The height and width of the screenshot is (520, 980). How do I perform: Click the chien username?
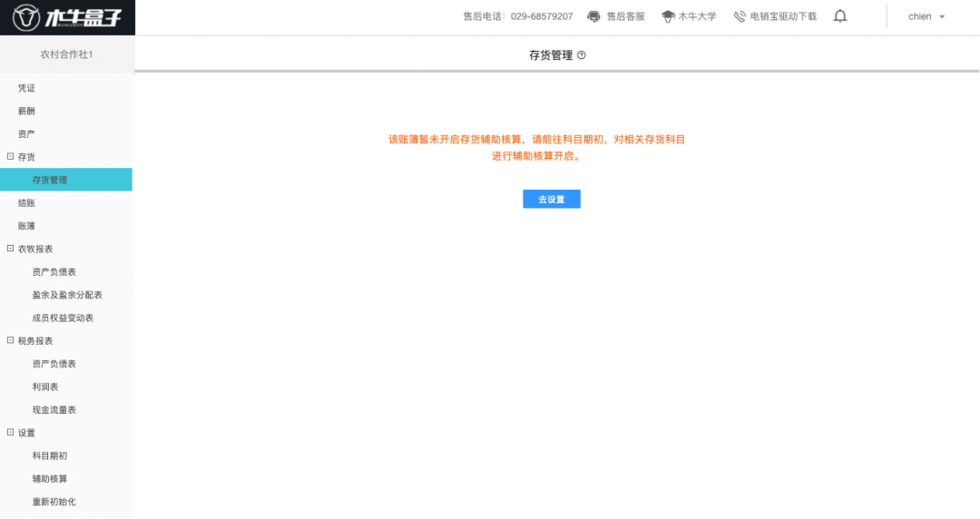919,17
